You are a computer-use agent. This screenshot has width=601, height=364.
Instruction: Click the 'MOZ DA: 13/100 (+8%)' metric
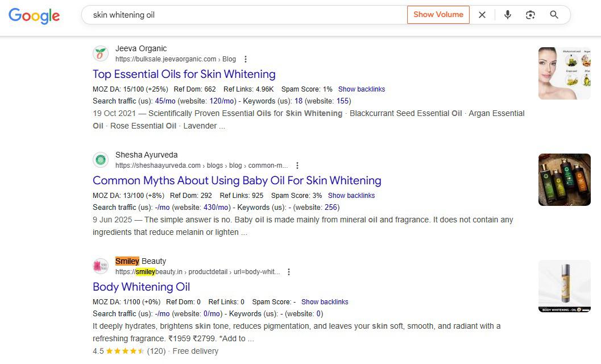pyautogui.click(x=129, y=195)
